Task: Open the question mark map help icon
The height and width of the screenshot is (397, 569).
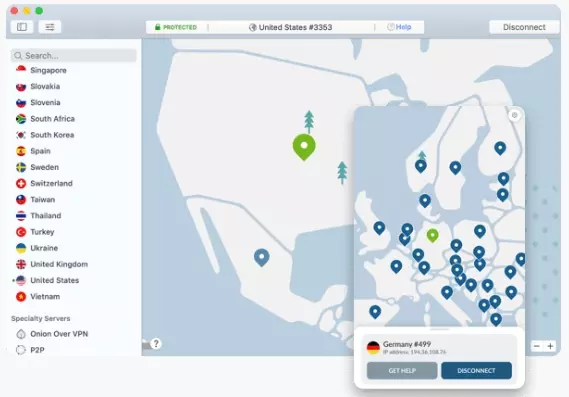Action: click(156, 343)
